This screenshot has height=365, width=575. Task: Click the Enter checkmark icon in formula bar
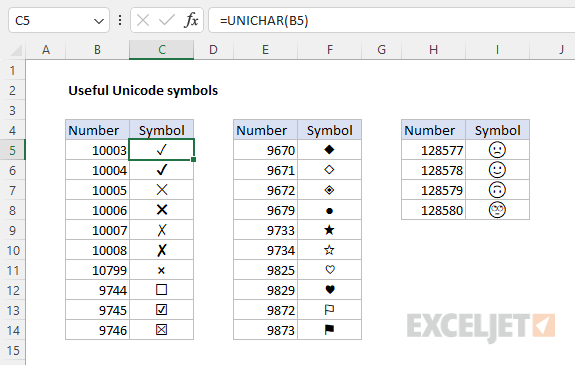[167, 20]
